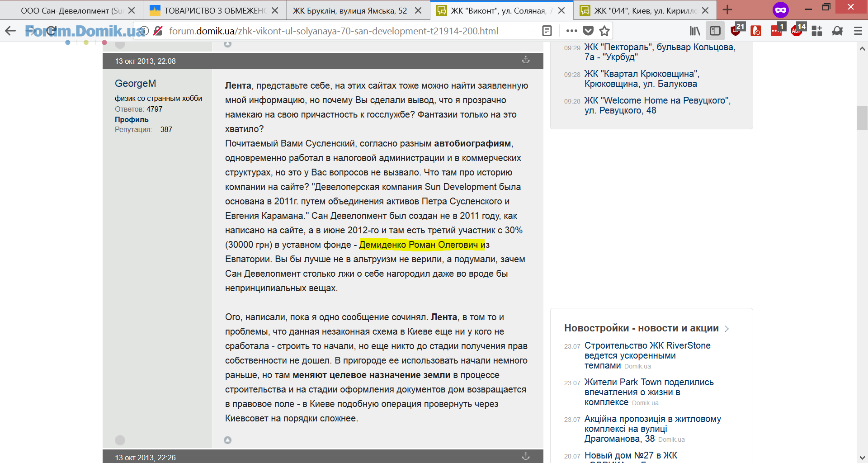
Task: Open uBlock Origin showing 21 blocked
Action: 737,30
